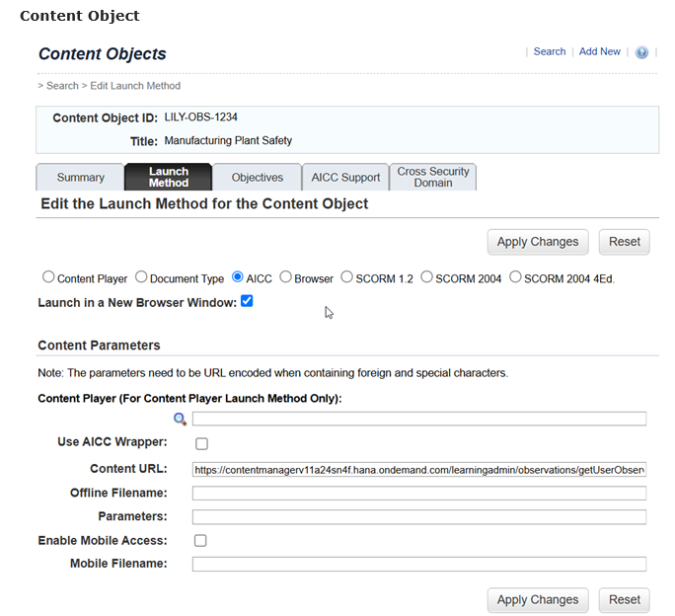Click into the Content URL field

pyautogui.click(x=418, y=469)
